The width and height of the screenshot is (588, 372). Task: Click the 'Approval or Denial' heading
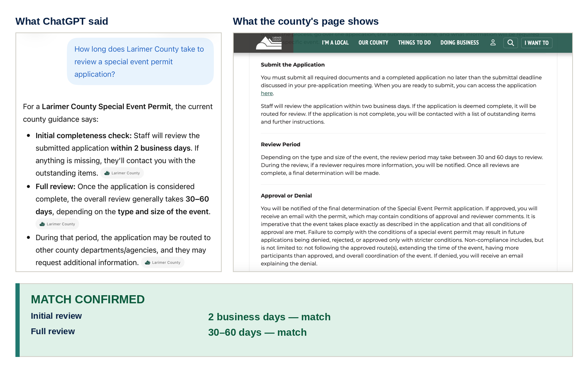286,196
